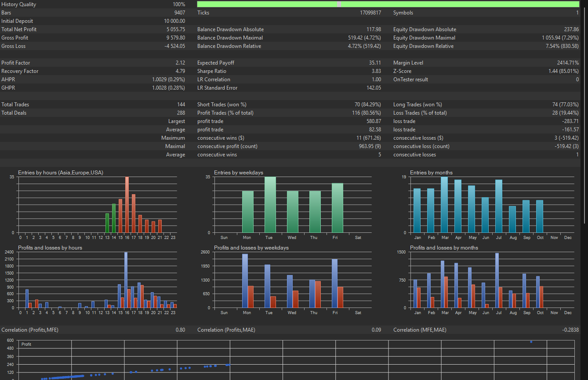
Task: Click the Correlation (MFE,MAE) value -0.2838
Action: click(x=570, y=330)
